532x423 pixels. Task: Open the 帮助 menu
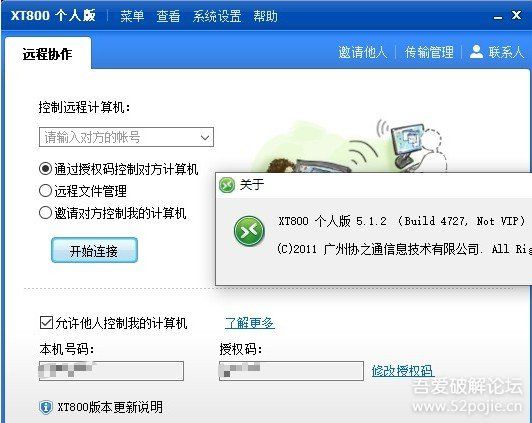coord(265,16)
